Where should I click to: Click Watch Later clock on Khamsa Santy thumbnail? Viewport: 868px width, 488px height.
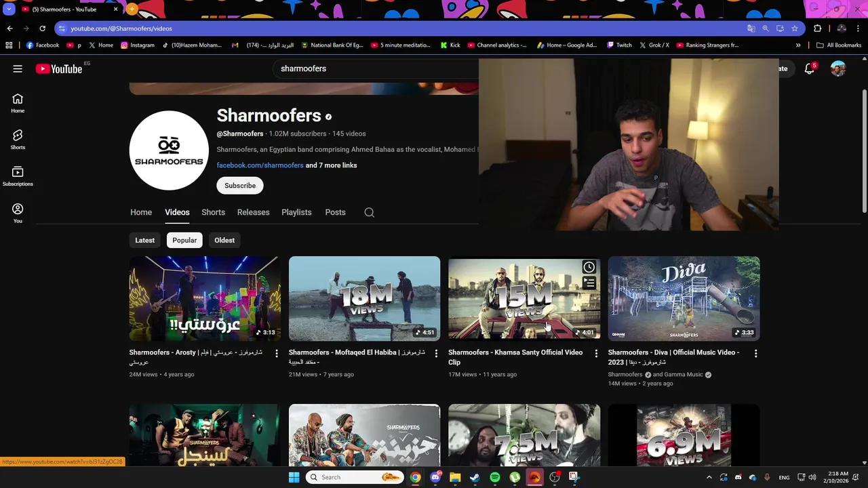click(x=589, y=267)
